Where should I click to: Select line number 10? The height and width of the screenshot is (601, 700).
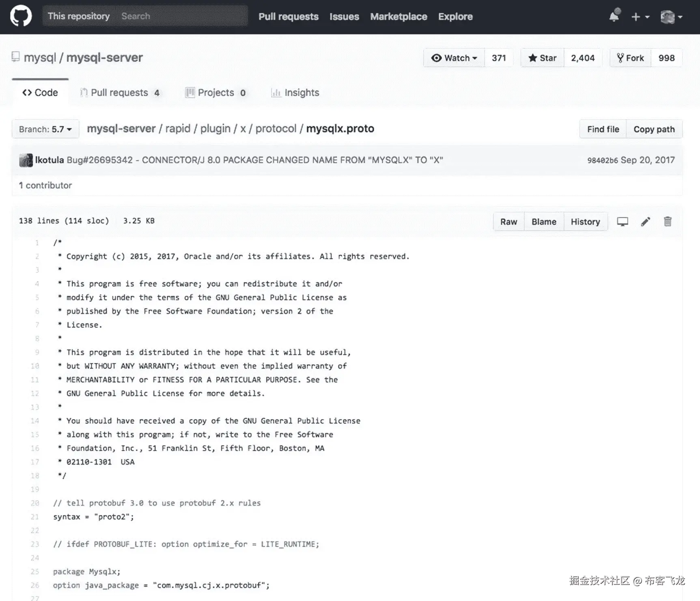click(35, 366)
